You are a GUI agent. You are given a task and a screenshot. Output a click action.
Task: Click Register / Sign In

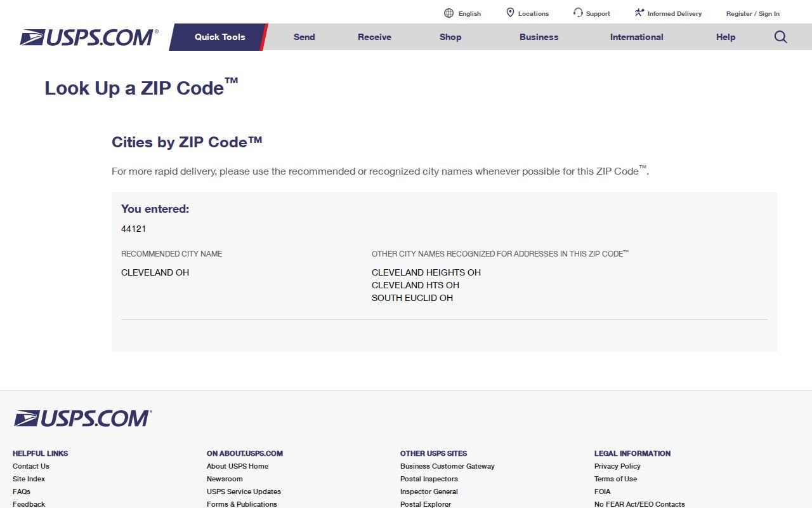click(753, 13)
